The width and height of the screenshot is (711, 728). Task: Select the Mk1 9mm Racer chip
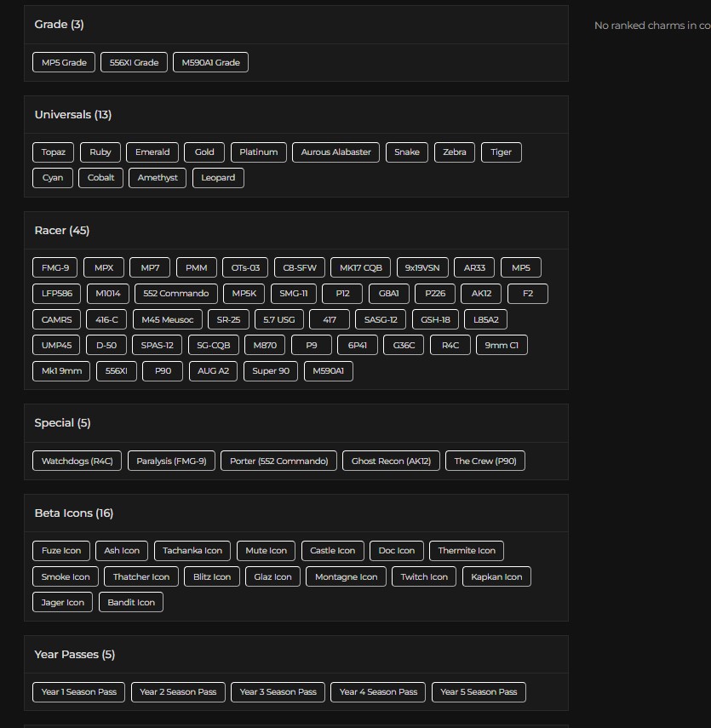click(61, 371)
